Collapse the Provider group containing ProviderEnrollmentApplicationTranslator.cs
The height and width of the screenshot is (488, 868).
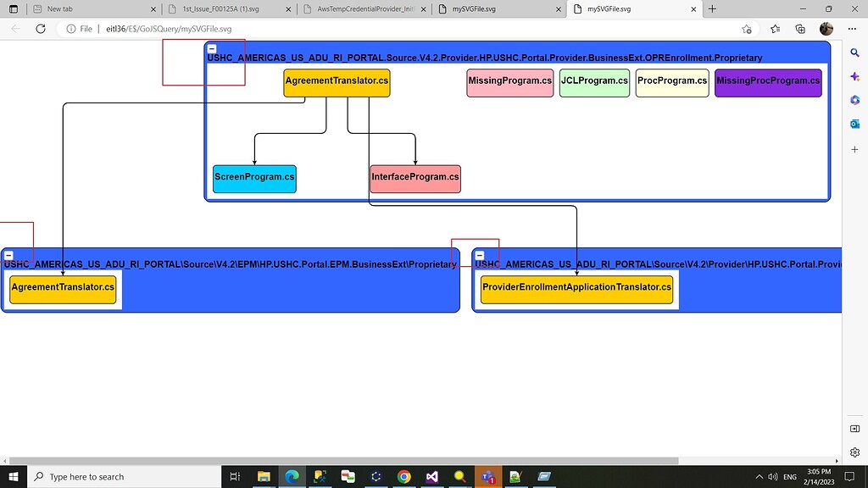tap(480, 255)
